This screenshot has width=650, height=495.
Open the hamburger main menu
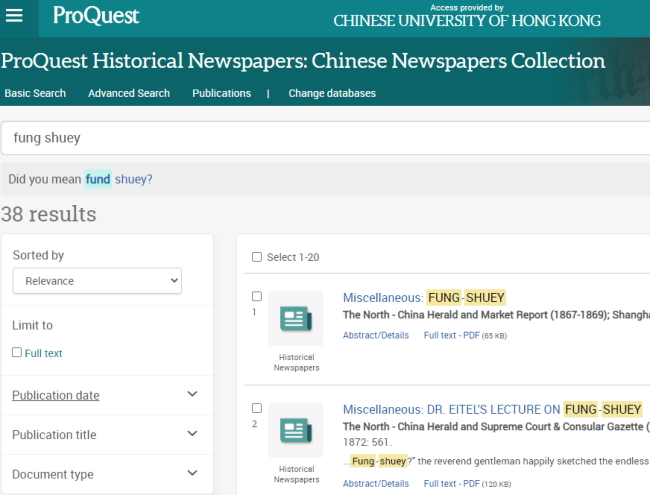(x=14, y=16)
